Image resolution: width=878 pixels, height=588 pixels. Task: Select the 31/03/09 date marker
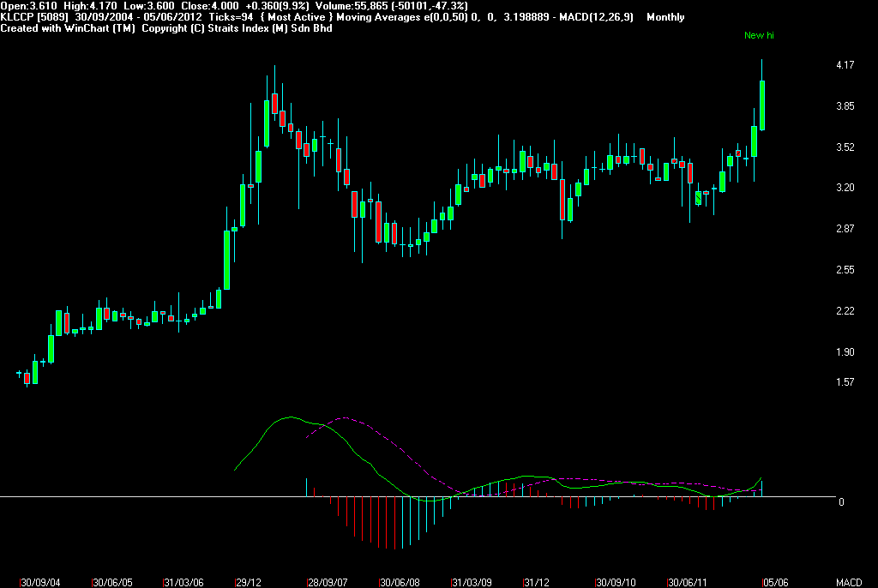tap(472, 583)
